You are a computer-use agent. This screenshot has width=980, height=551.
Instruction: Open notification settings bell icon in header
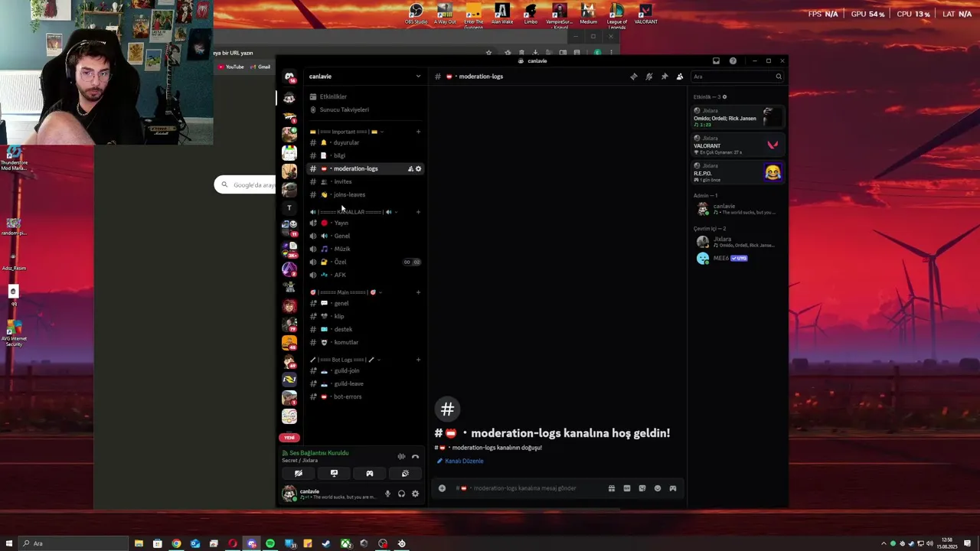648,77
